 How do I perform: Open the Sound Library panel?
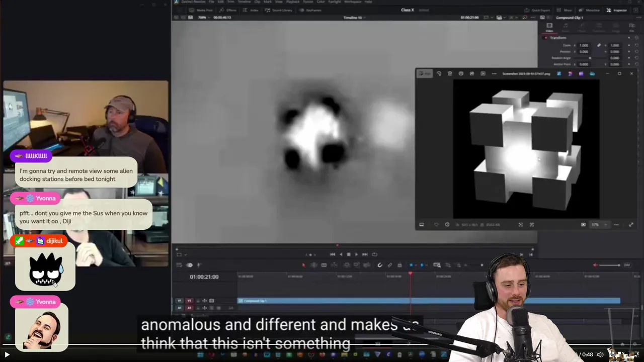click(279, 10)
